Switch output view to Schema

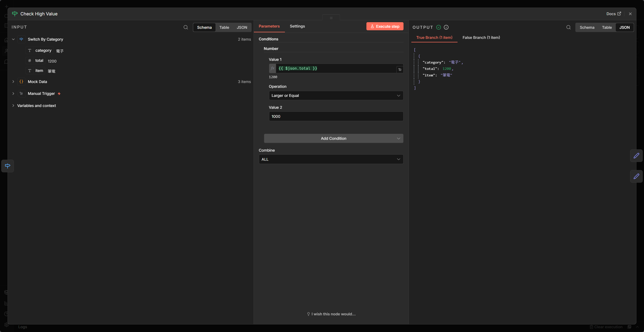tap(587, 27)
